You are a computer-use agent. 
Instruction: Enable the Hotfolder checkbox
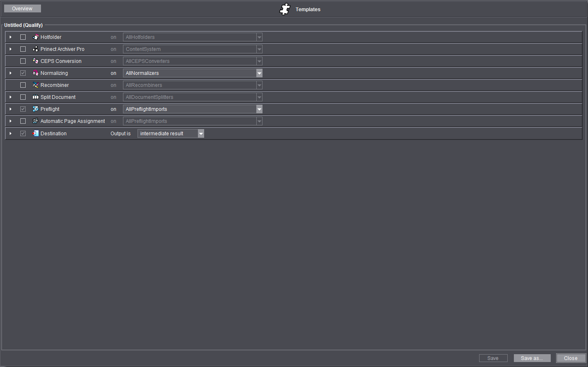23,37
